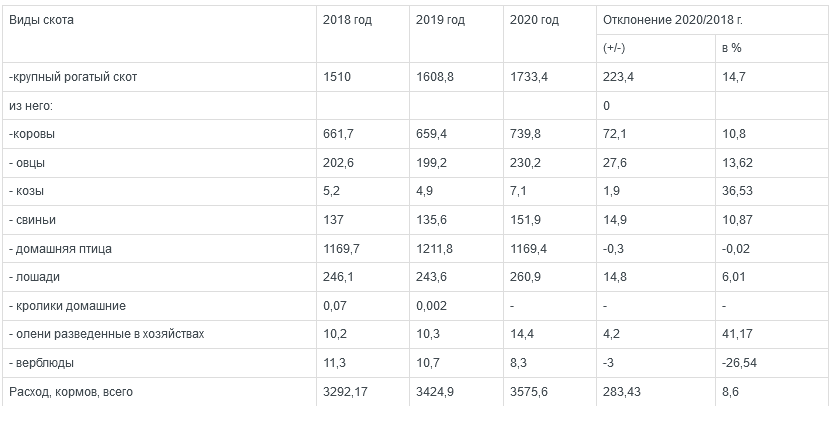This screenshot has height=421, width=831.
Task: Select the '(+/-)' subheader cell
Action: tap(615, 48)
